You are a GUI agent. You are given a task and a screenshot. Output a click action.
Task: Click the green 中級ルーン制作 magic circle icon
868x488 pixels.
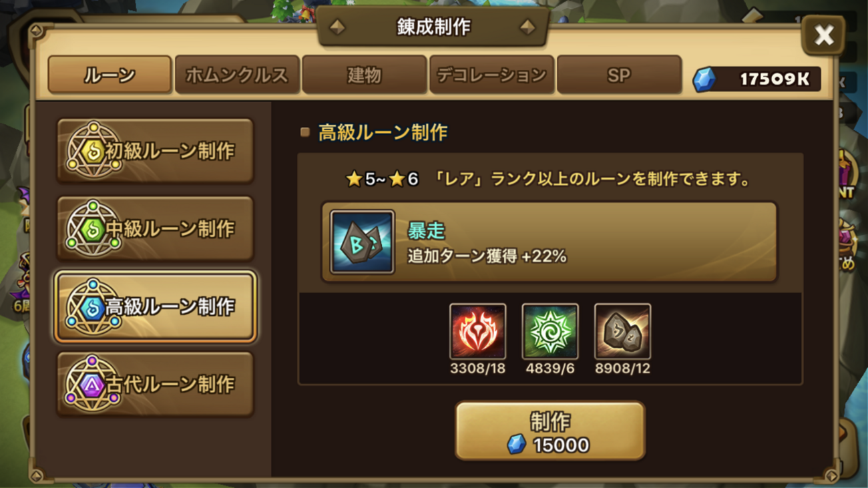point(93,228)
